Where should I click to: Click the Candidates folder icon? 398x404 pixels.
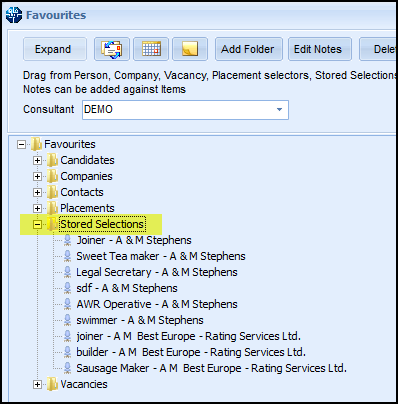tap(52, 160)
